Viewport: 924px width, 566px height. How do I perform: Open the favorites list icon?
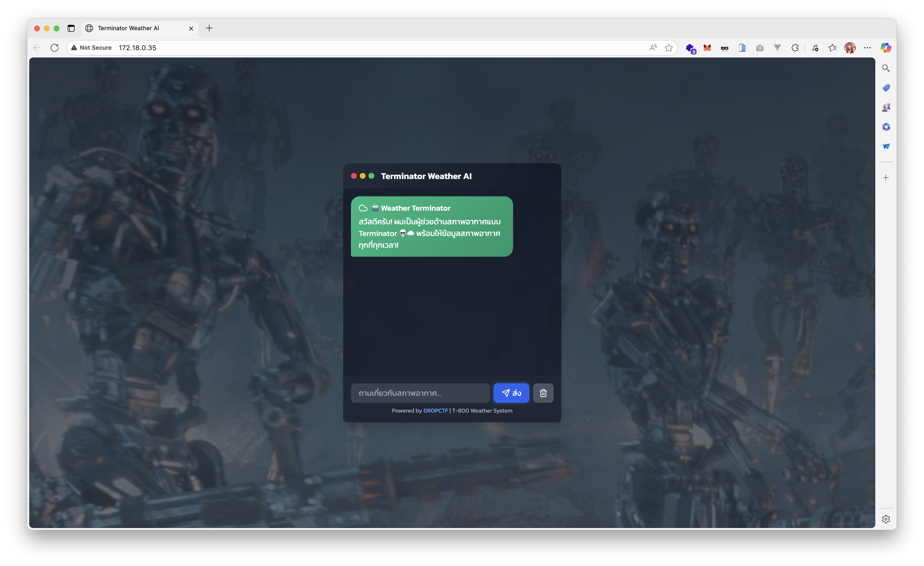pyautogui.click(x=832, y=48)
